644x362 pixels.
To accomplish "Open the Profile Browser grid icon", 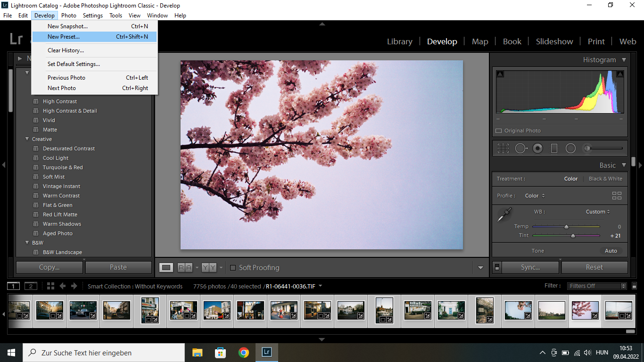I will pyautogui.click(x=617, y=196).
